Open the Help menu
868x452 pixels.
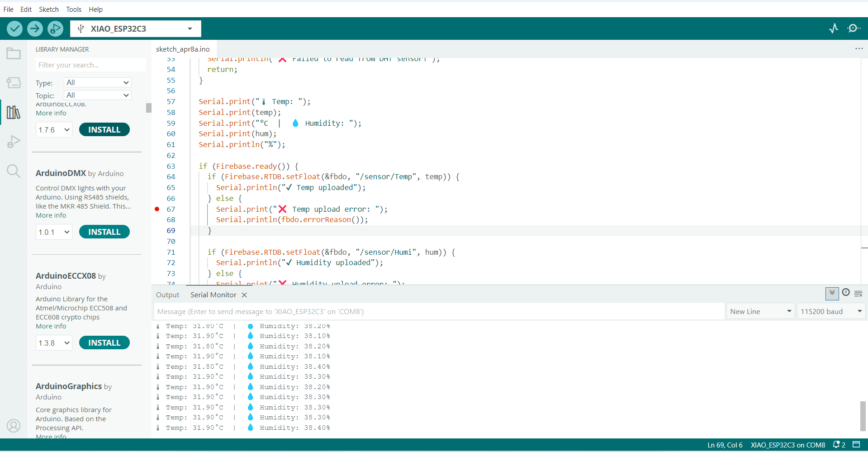tap(95, 9)
